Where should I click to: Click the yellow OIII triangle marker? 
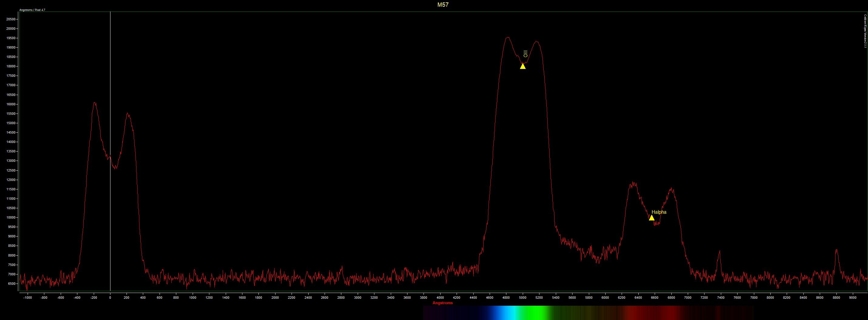523,66
